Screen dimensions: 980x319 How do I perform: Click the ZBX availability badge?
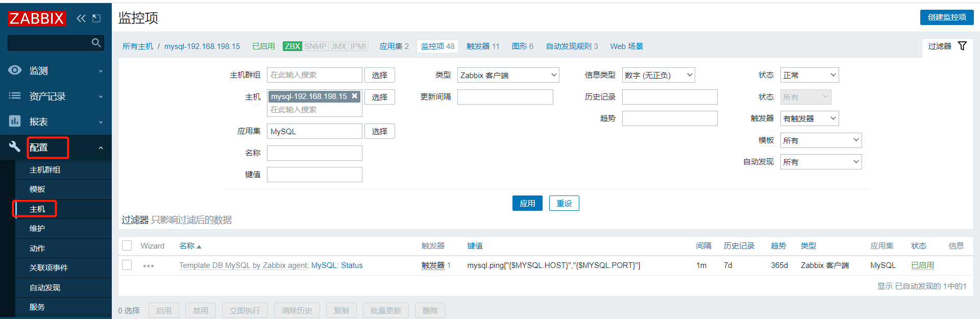292,46
